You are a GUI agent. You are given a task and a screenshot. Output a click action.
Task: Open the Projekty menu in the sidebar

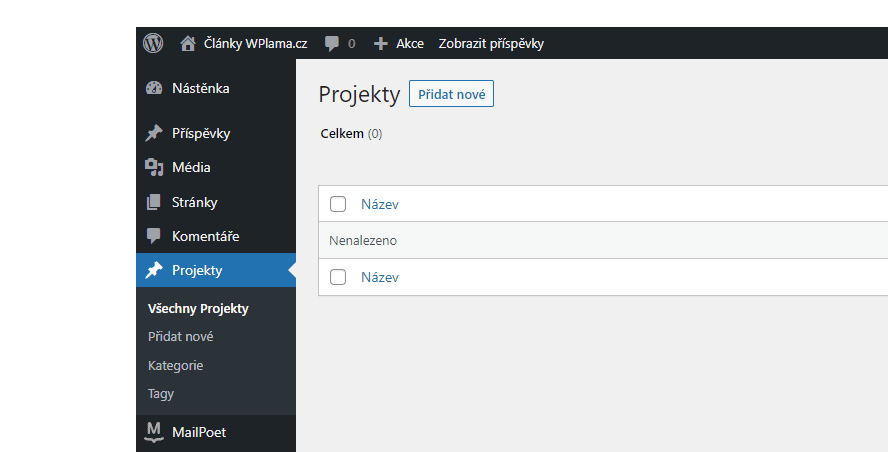(x=216, y=270)
